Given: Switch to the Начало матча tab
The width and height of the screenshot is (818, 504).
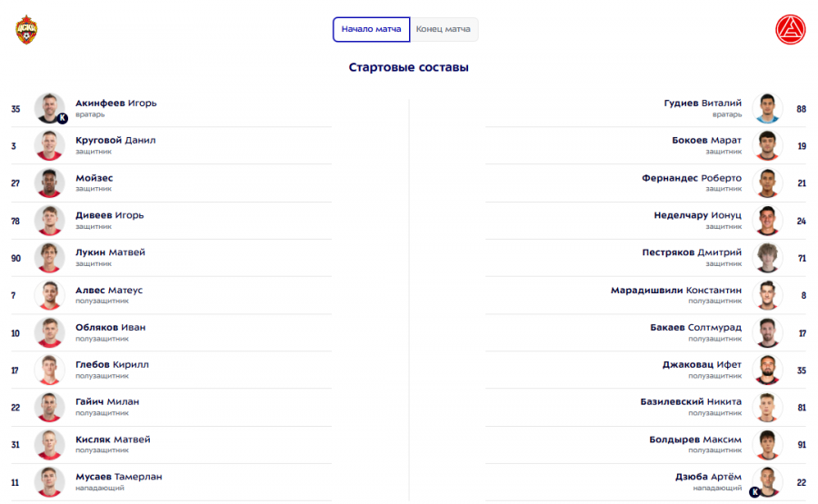Looking at the screenshot, I should [371, 29].
